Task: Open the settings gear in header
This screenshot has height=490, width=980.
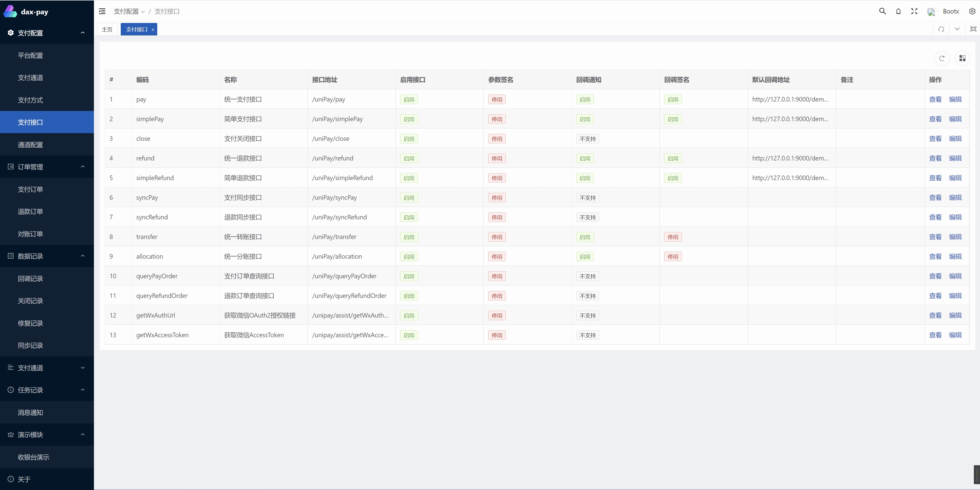Action: pyautogui.click(x=972, y=11)
